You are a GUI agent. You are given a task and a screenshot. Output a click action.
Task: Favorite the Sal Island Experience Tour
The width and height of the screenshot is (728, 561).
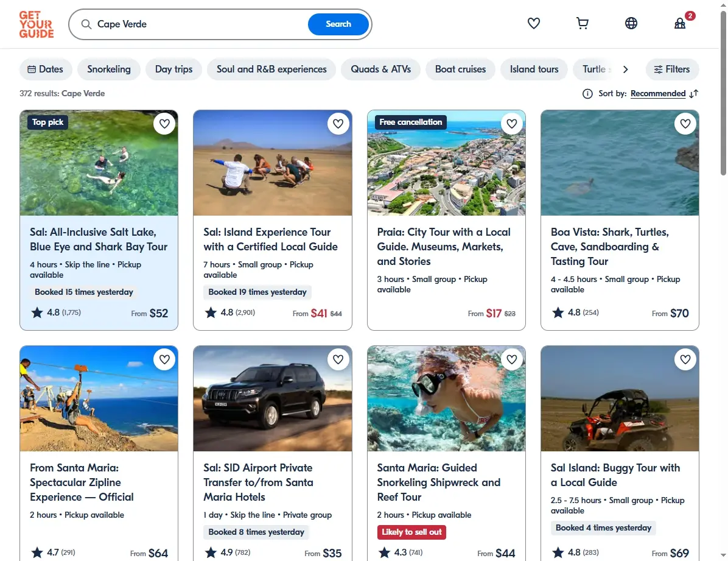coord(338,124)
